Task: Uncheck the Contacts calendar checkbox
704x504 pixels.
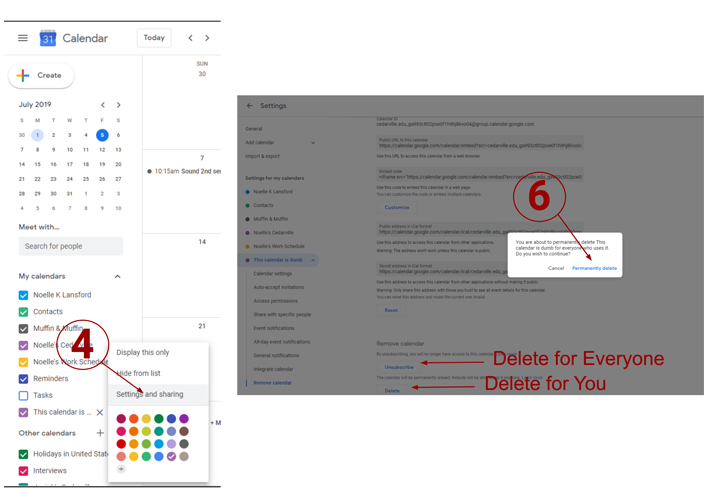Action: point(24,312)
